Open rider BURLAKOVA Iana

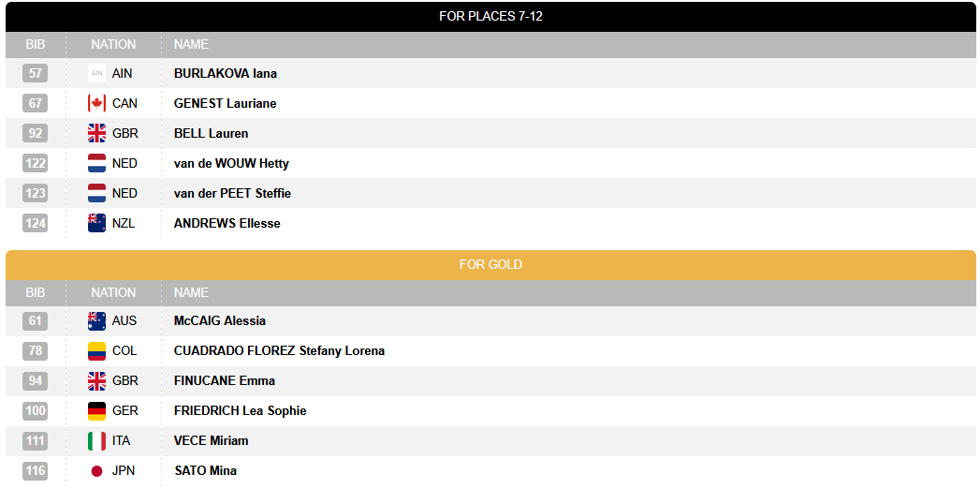[x=225, y=73]
